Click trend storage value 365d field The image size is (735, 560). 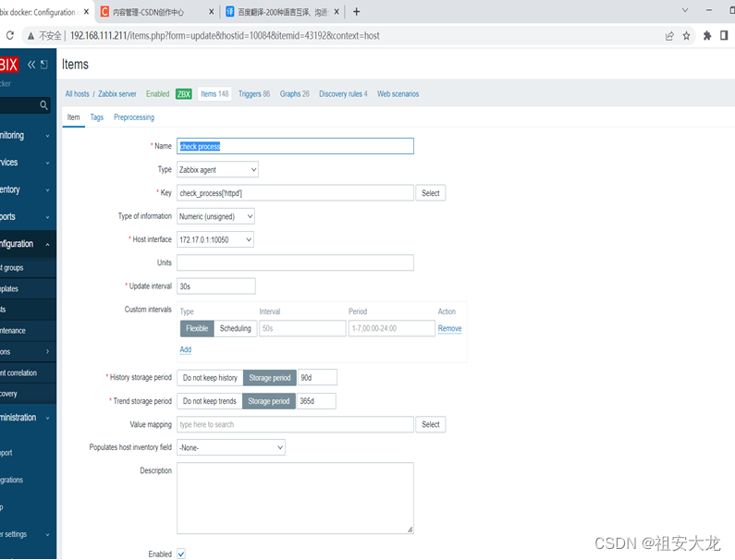click(316, 401)
